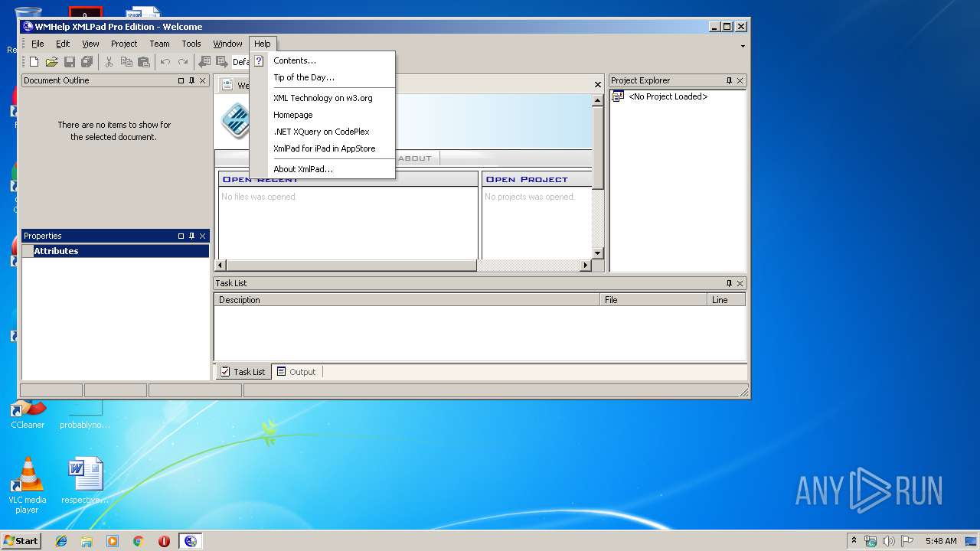Screen dimensions: 980x551
Task: Click the Save All toolbar icon
Action: pos(87,62)
